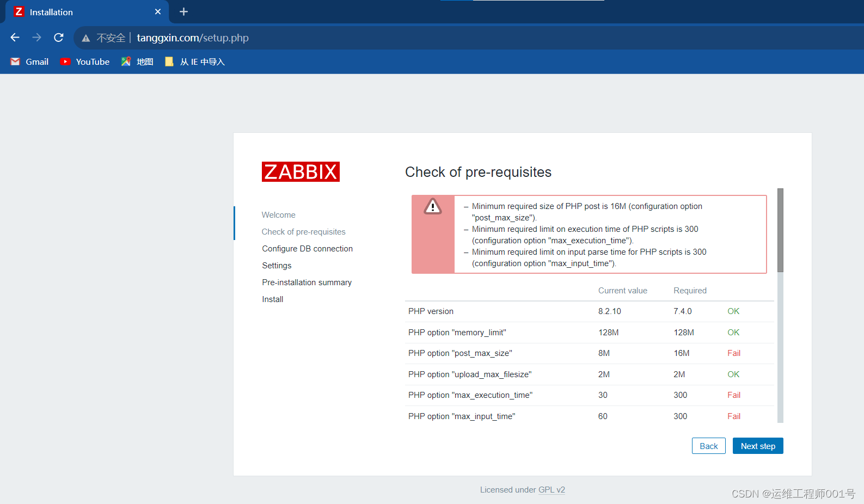The image size is (864, 504).
Task: Click the error message about post_max_size
Action: coord(587,212)
